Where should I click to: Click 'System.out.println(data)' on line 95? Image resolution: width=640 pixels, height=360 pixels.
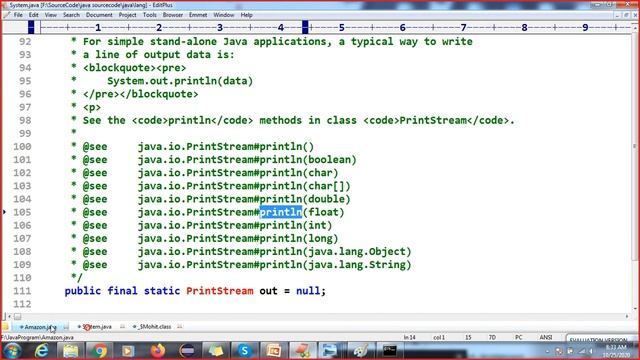coord(180,81)
